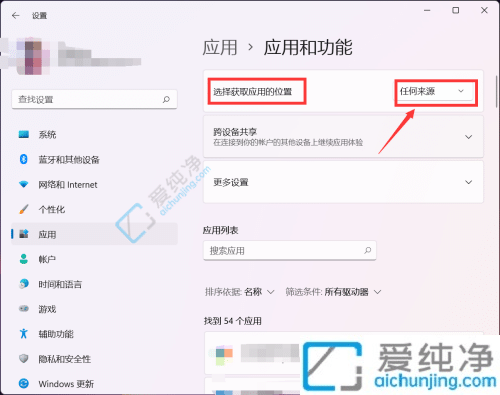
Task: Click the Windows 更新 sync icon
Action: [24, 384]
